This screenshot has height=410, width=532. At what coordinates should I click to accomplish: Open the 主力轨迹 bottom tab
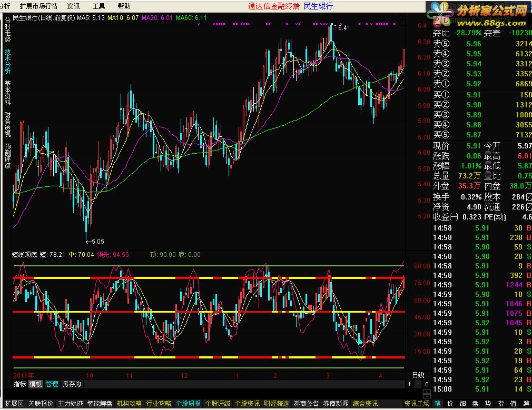click(70, 404)
